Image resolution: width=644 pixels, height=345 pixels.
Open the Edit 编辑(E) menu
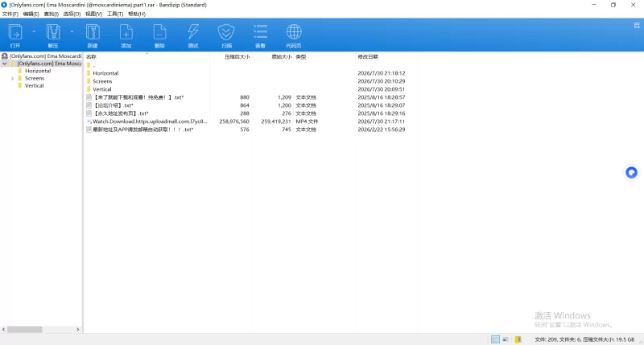31,14
